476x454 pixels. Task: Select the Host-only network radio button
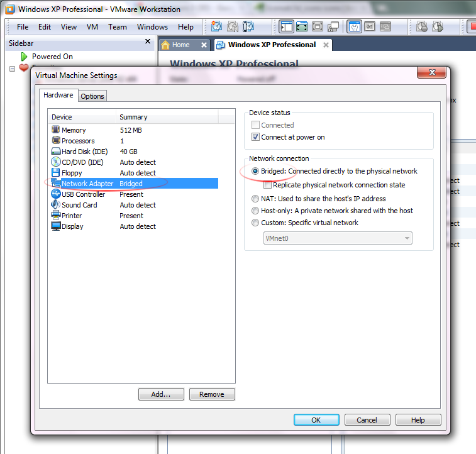point(255,211)
